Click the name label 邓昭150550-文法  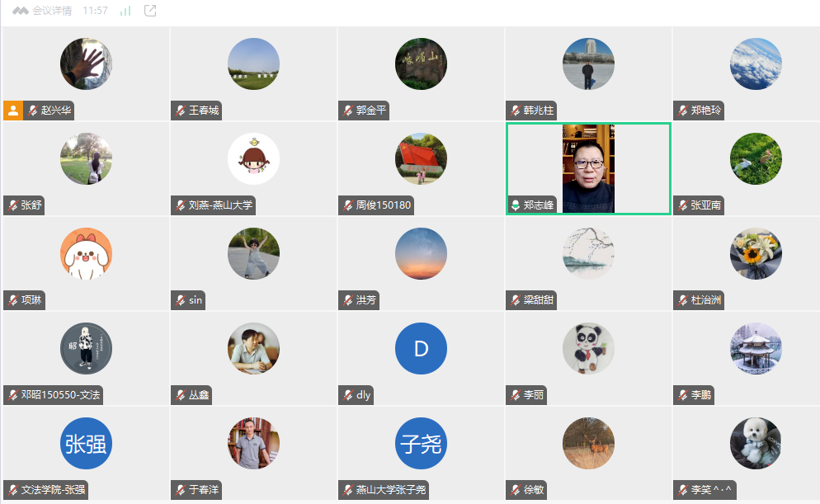pyautogui.click(x=60, y=395)
